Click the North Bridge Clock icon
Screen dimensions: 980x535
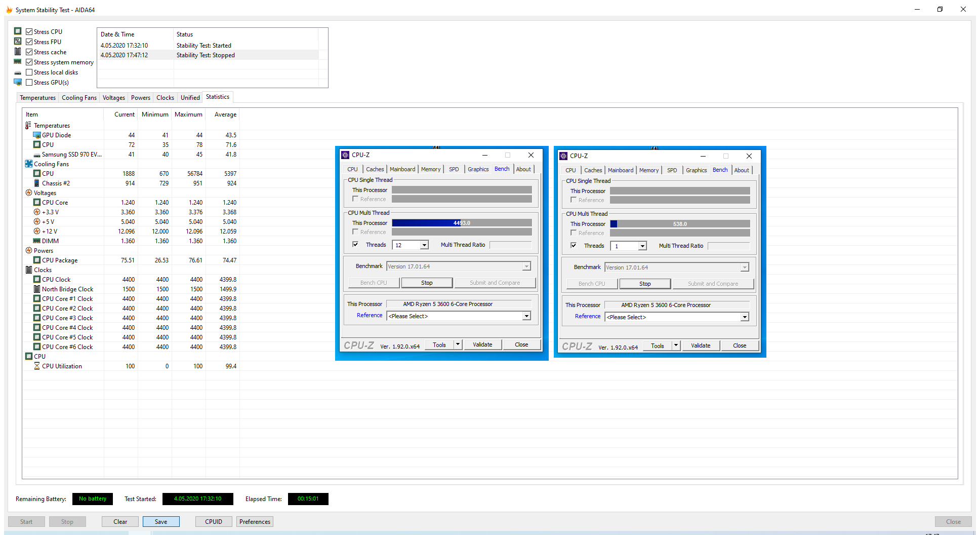(x=37, y=289)
